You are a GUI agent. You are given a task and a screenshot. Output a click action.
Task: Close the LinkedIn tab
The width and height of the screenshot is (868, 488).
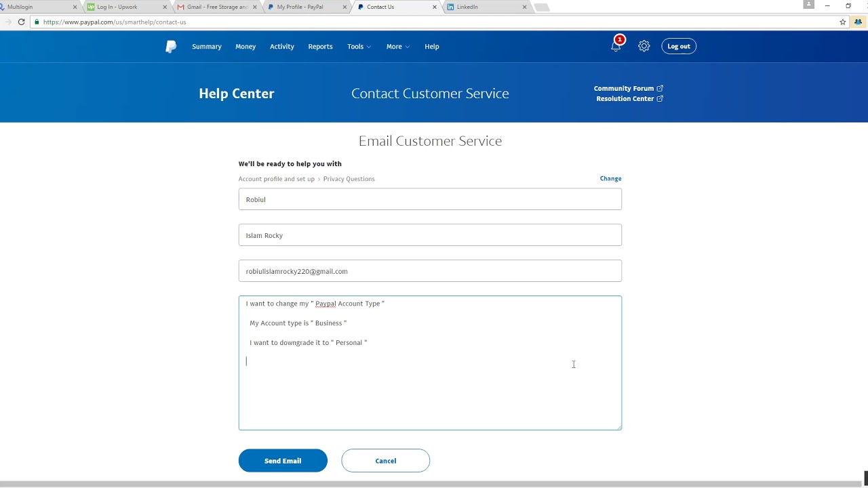click(524, 7)
